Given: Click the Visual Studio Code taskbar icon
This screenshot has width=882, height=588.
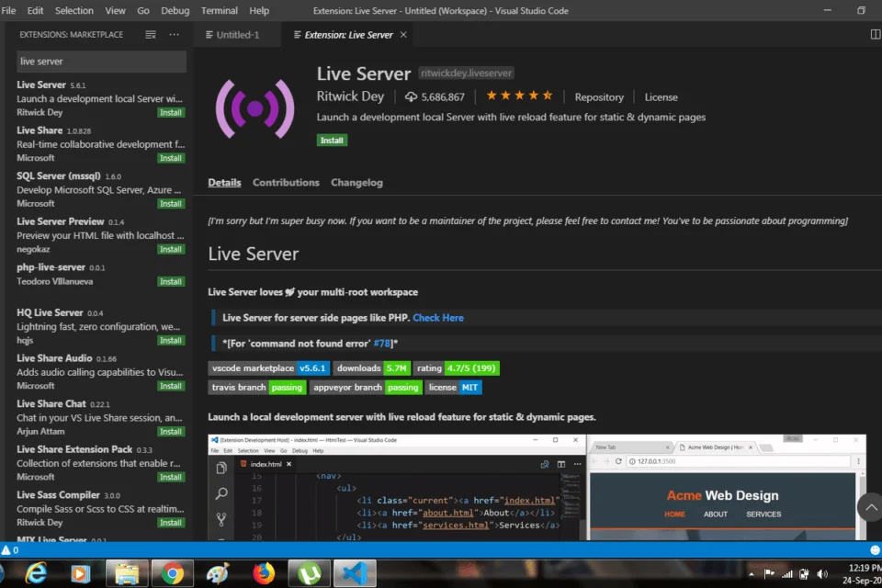Looking at the screenshot, I should pos(355,573).
